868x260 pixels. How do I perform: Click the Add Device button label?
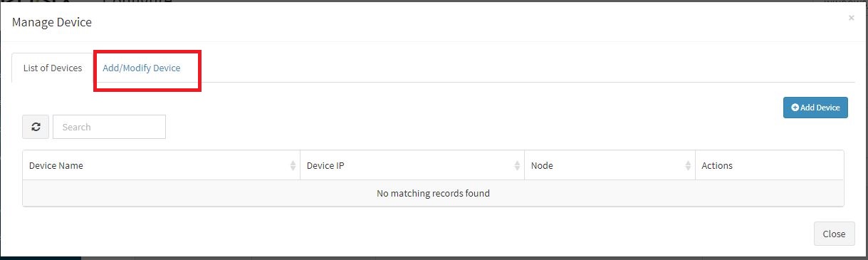(820, 108)
